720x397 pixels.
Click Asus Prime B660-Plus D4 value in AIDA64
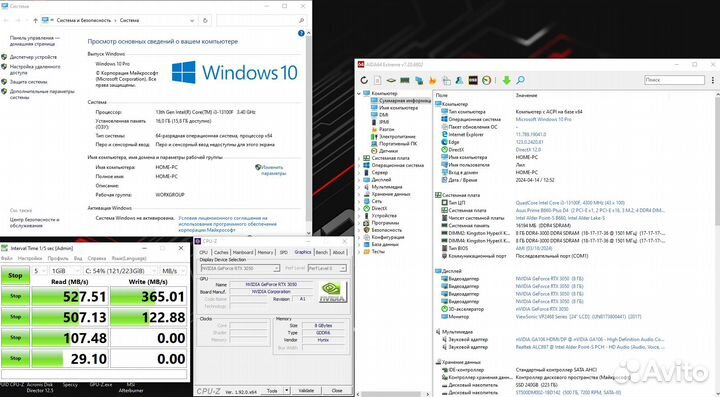590,210
